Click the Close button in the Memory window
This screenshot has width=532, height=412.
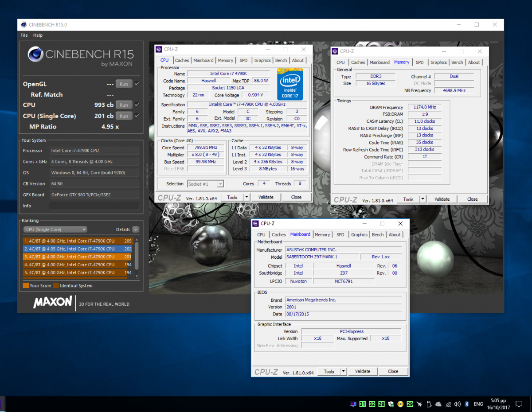coord(473,199)
